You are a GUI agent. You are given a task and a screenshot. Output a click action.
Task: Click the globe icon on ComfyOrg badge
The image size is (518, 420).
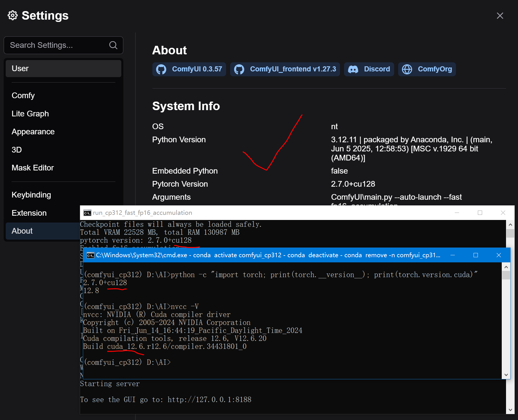407,69
